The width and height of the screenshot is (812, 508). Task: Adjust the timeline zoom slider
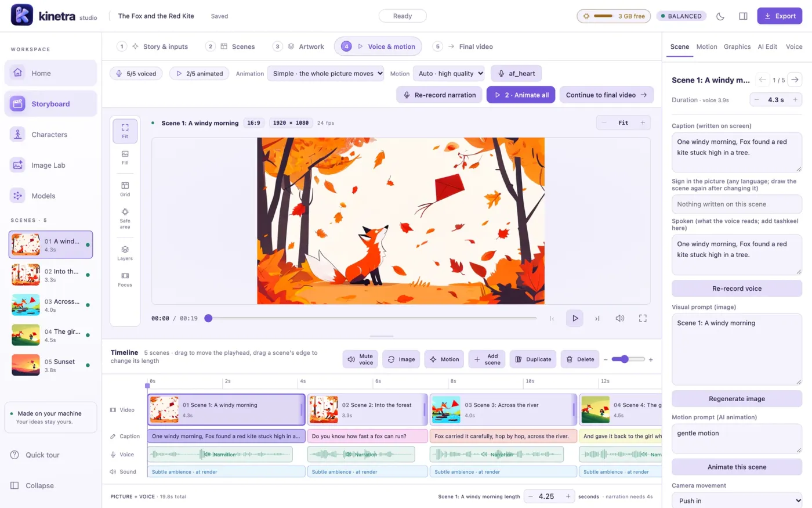pyautogui.click(x=628, y=359)
